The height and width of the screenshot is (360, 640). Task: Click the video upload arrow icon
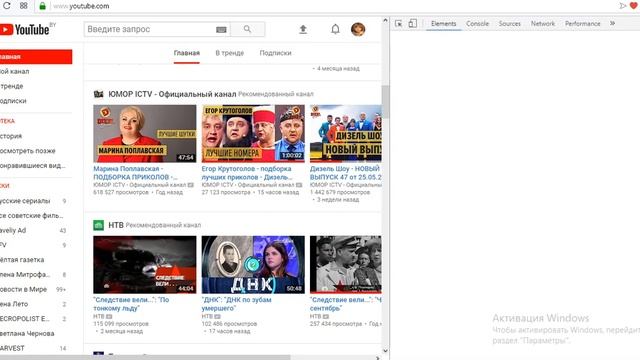pyautogui.click(x=303, y=29)
